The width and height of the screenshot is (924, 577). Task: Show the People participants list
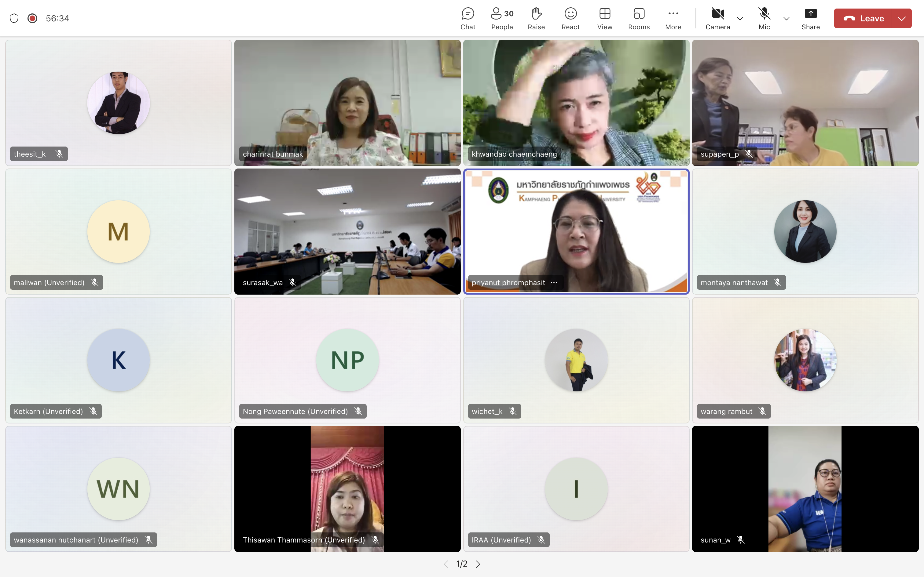point(502,18)
